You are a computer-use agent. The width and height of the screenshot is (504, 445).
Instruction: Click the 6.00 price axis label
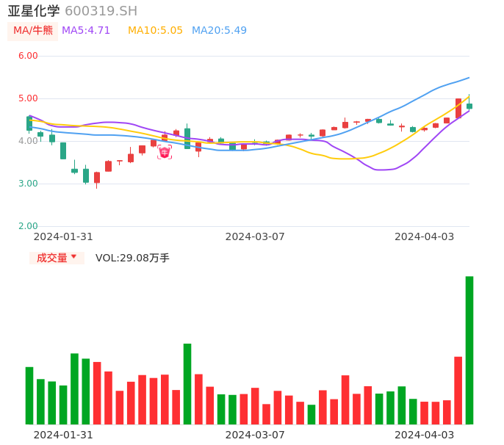tap(28, 56)
